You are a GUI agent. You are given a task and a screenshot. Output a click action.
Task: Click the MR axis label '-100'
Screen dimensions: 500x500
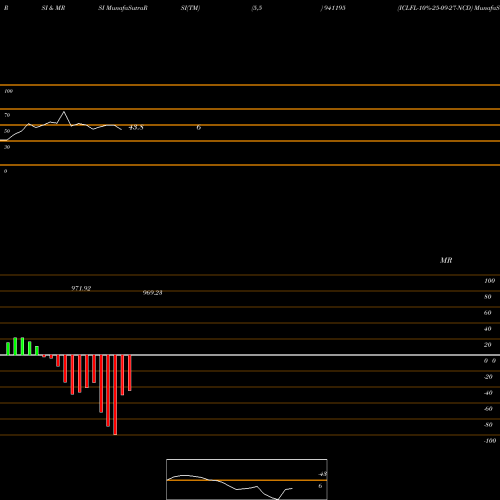tap(490, 441)
